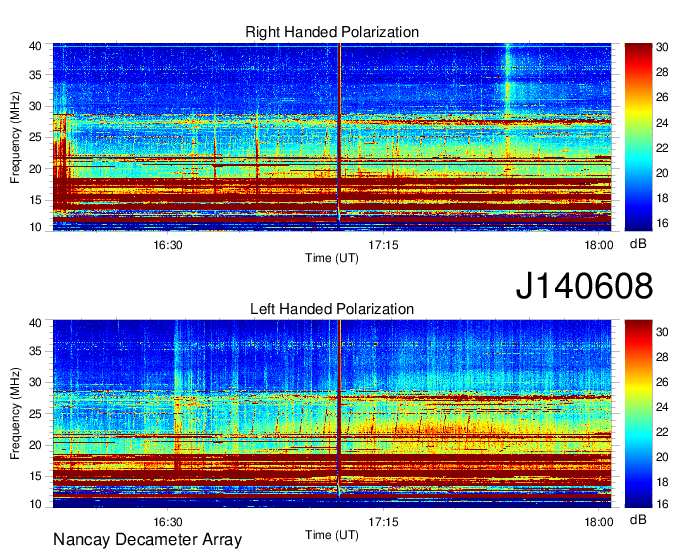Viewport: 680px width, 552px height.
Task: Click the left-handed polarization spectrogram image
Action: pos(332,414)
